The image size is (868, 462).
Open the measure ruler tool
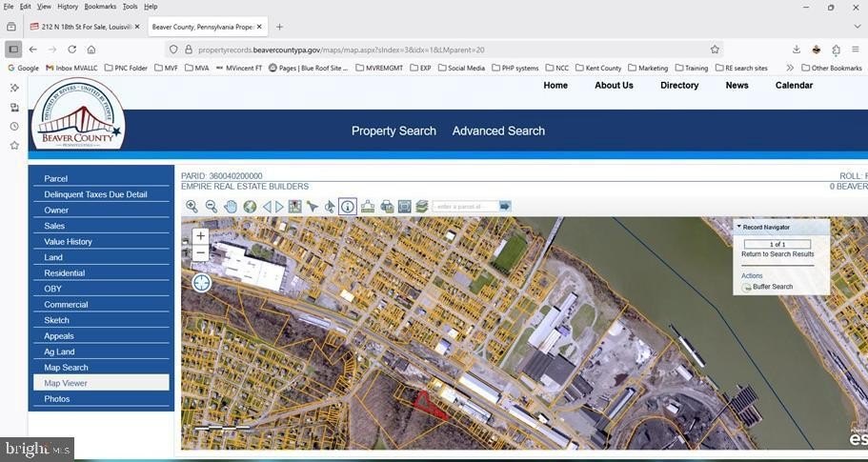(x=368, y=207)
